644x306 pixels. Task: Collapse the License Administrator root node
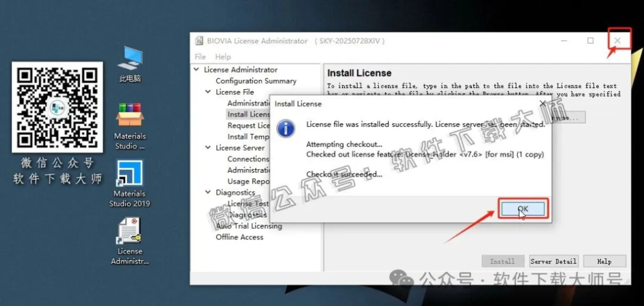click(x=197, y=70)
